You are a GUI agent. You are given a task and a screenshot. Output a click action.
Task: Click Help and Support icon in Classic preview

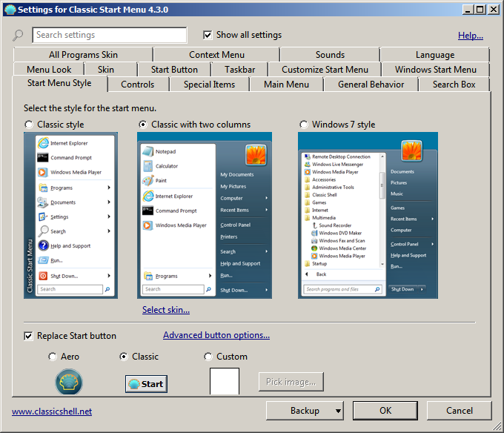pyautogui.click(x=43, y=245)
